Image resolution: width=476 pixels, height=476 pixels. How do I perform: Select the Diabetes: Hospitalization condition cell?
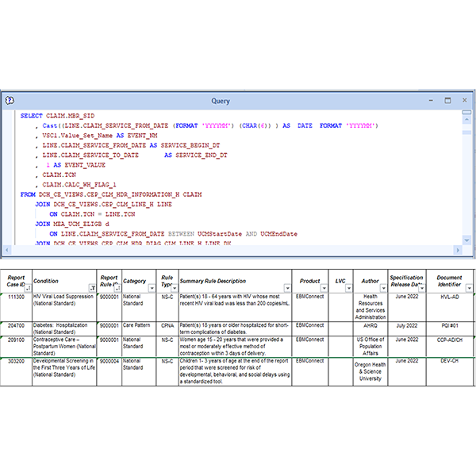point(63,328)
